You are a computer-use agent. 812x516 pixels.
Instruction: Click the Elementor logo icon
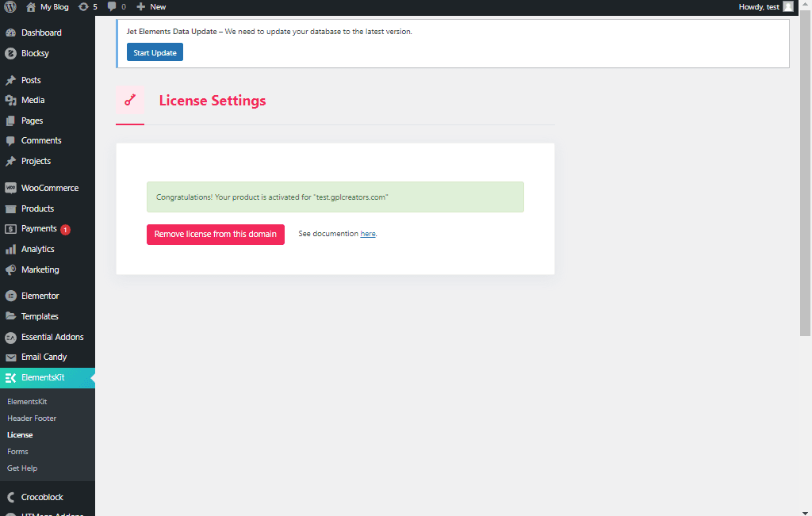pyautogui.click(x=10, y=296)
